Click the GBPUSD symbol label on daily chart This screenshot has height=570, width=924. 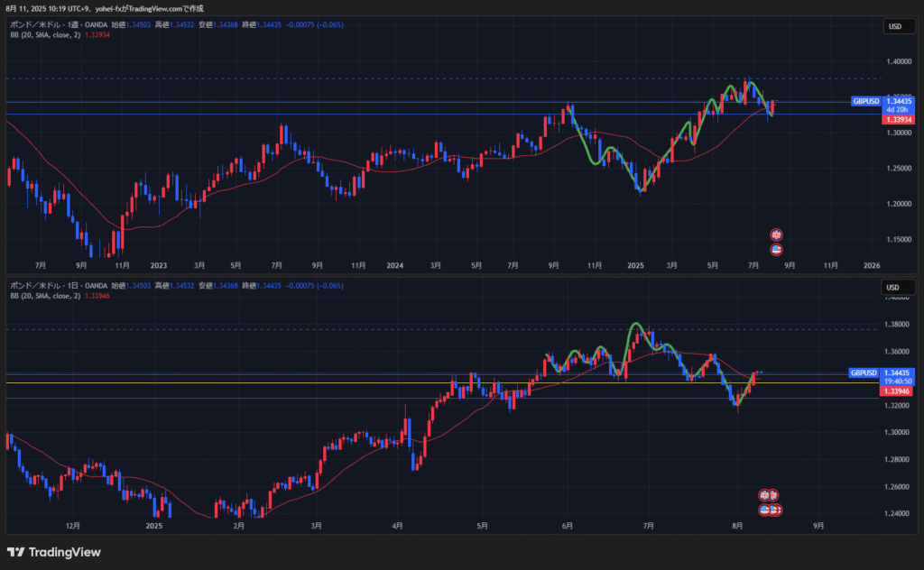click(x=864, y=372)
